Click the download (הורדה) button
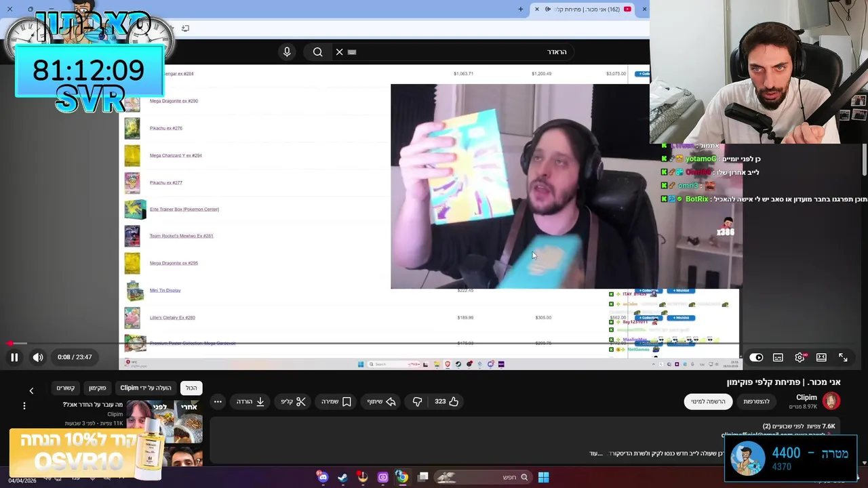 point(250,401)
